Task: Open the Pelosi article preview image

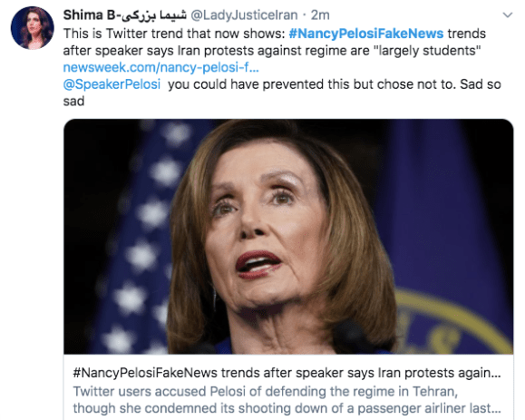Action: click(x=288, y=237)
